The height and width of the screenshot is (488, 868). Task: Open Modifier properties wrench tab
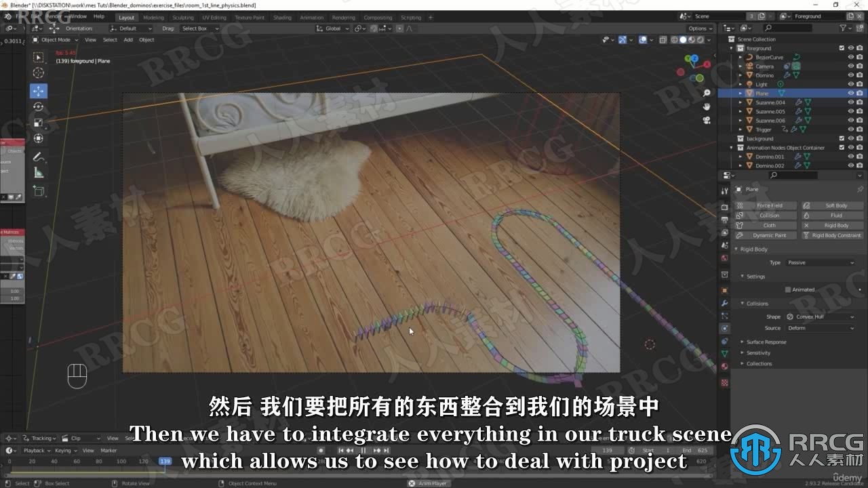click(724, 303)
